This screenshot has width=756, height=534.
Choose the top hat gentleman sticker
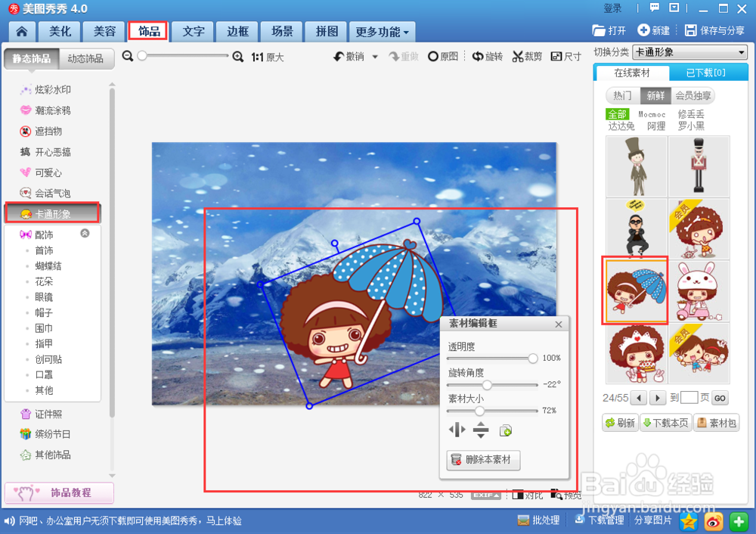click(637, 166)
